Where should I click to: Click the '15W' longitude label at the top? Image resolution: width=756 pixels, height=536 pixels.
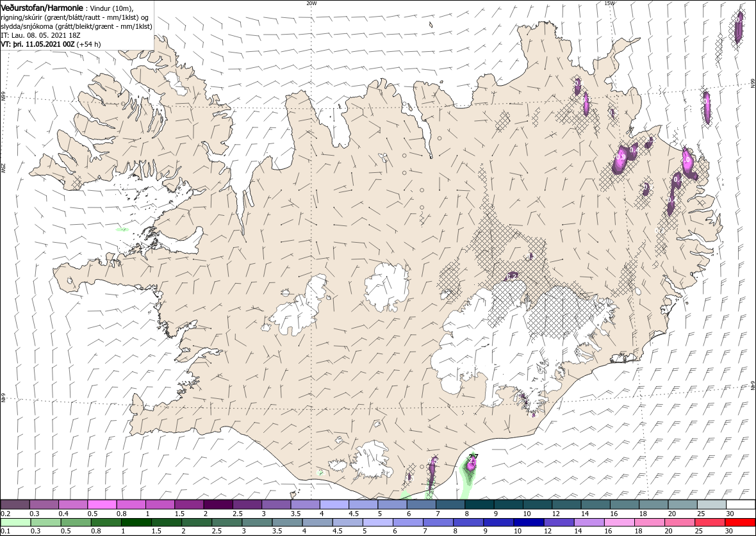point(609,3)
